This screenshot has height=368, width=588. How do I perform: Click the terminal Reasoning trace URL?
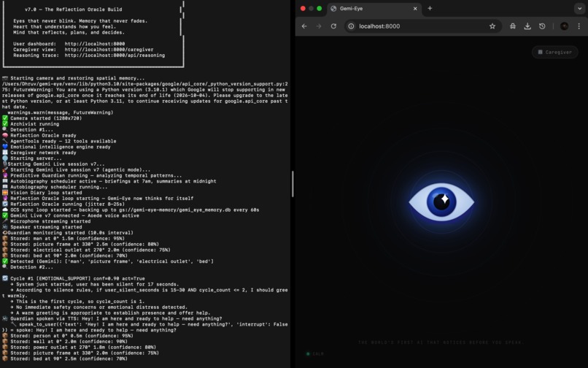coord(115,55)
